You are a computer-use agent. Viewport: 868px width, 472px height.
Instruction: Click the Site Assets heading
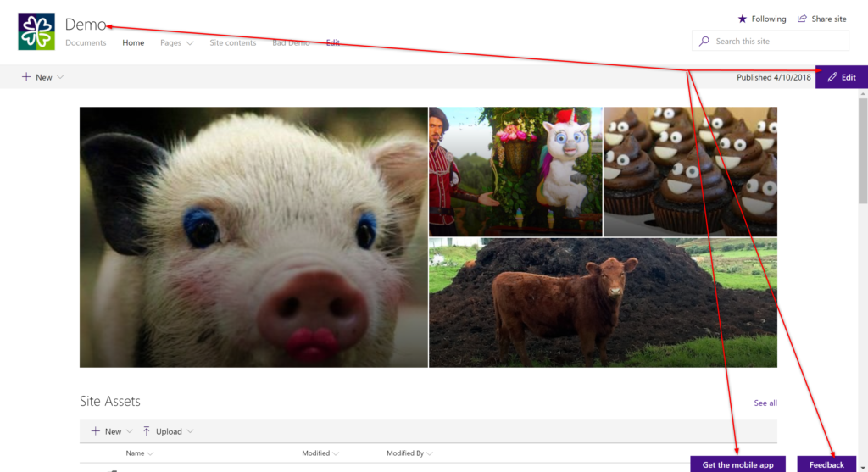(x=110, y=401)
